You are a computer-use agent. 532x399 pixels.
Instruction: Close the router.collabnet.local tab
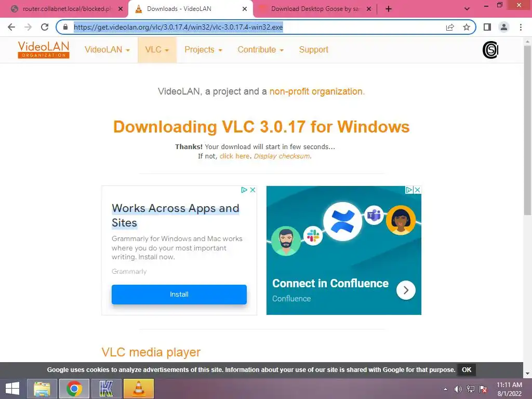point(121,9)
